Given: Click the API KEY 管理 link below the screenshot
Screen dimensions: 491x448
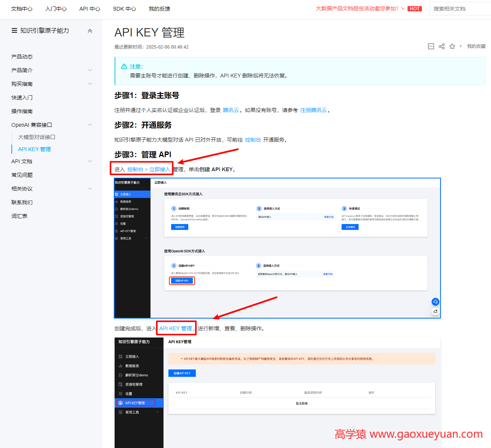Looking at the screenshot, I should coord(176,328).
